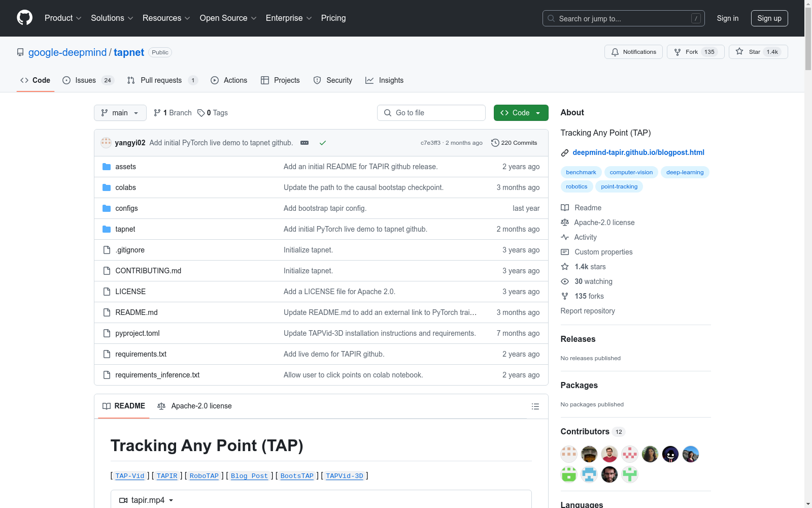Open the green Code dropdown button
Image resolution: width=812 pixels, height=508 pixels.
pyautogui.click(x=521, y=113)
